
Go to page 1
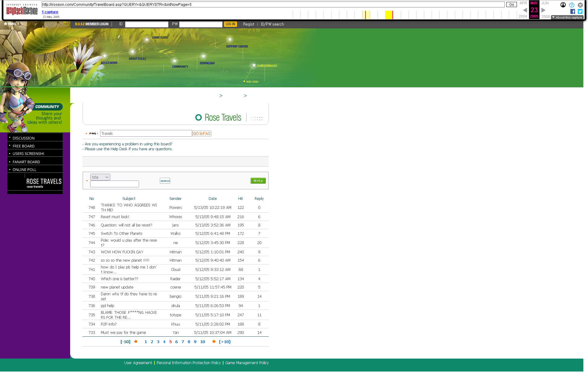(146, 342)
